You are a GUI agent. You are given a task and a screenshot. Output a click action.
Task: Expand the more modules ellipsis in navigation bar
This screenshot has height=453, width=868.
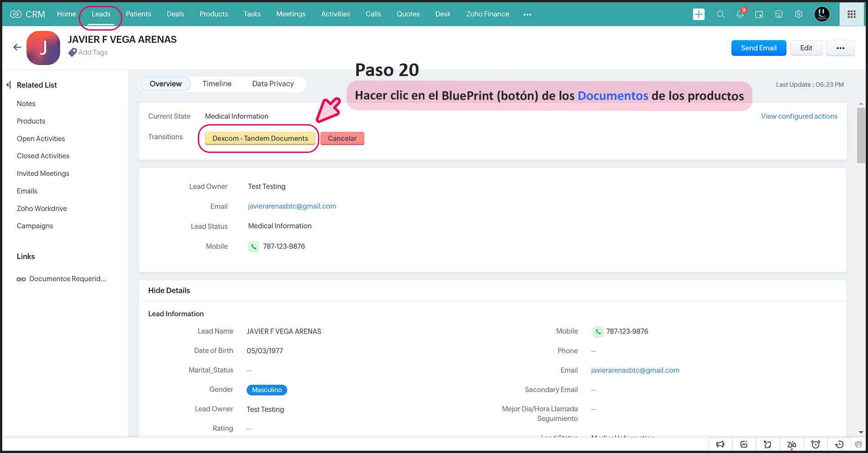[x=527, y=14]
